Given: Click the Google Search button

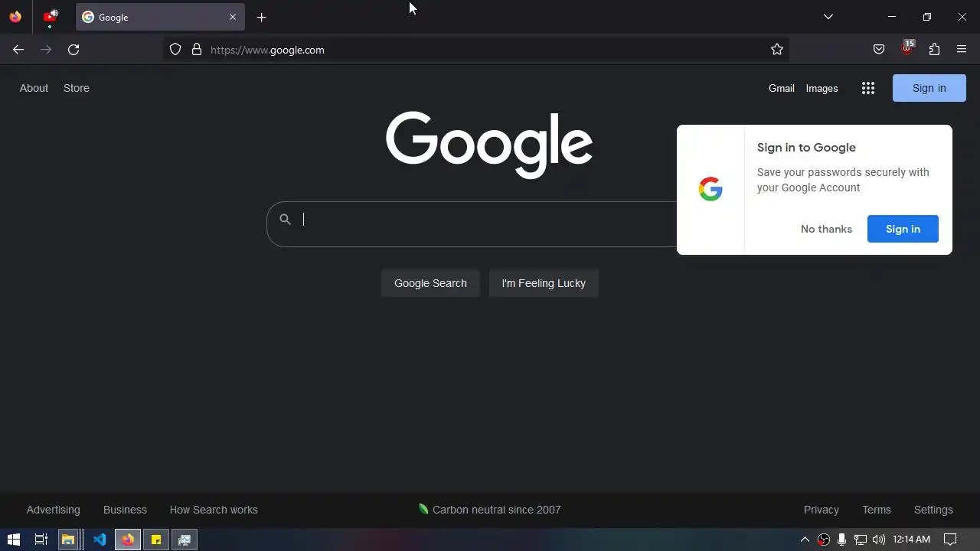Looking at the screenshot, I should click(x=430, y=283).
